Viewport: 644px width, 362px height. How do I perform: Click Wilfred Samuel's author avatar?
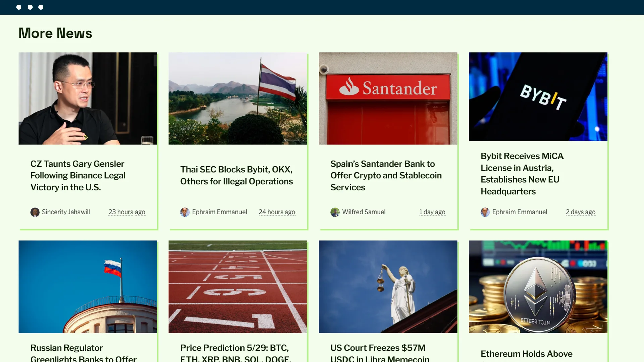point(335,212)
